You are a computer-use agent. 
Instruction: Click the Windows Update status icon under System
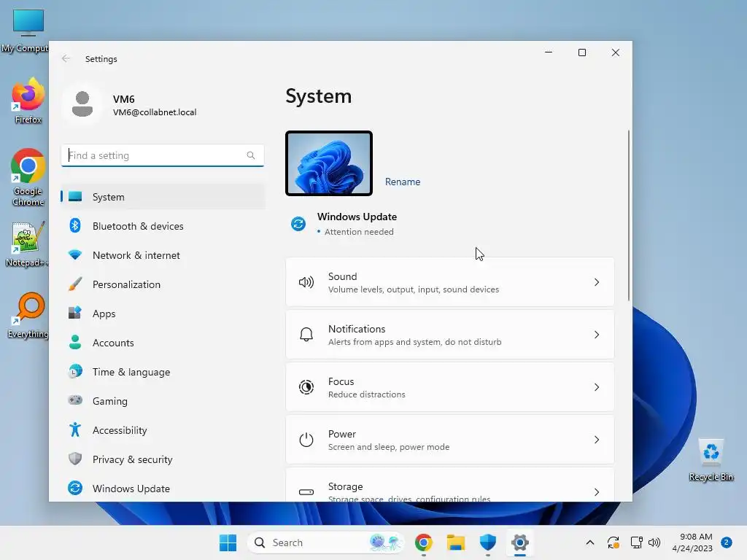[298, 223]
